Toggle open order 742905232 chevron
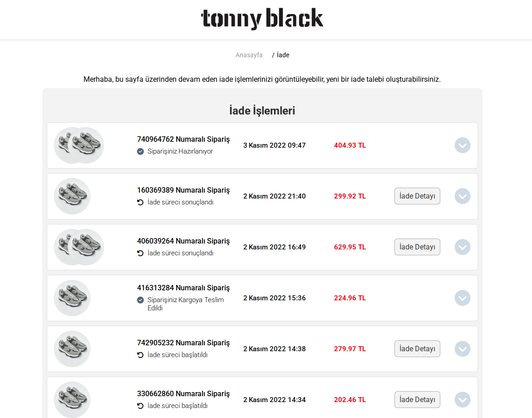This screenshot has height=418, width=532. tap(462, 349)
